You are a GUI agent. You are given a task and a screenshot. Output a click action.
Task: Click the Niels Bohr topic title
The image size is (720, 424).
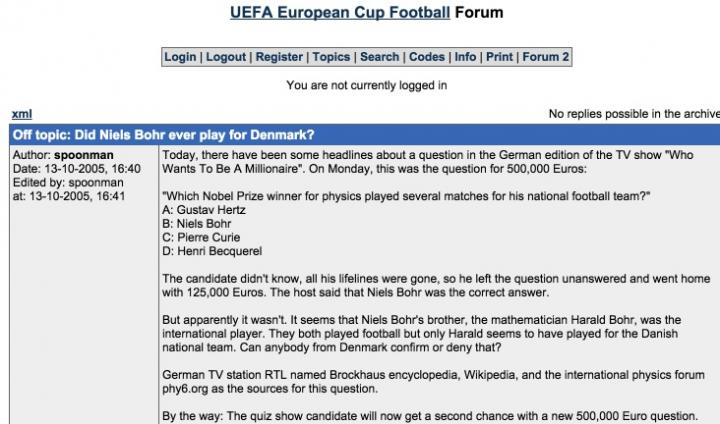pyautogui.click(x=164, y=136)
